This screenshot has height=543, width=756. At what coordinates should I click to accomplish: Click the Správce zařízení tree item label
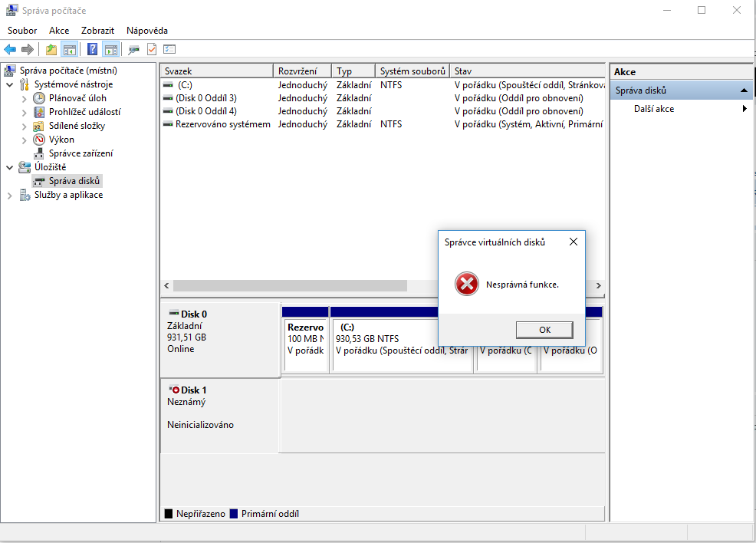point(81,153)
